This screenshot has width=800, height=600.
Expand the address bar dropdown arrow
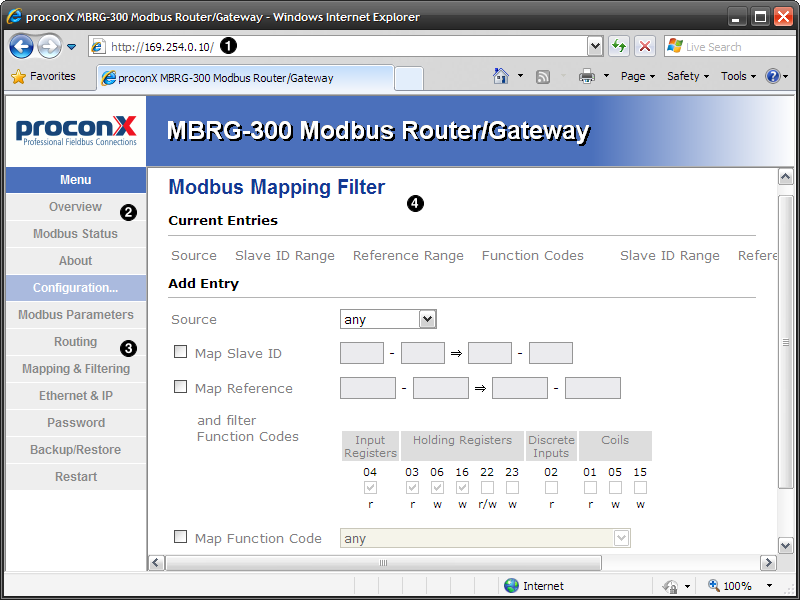(x=595, y=47)
